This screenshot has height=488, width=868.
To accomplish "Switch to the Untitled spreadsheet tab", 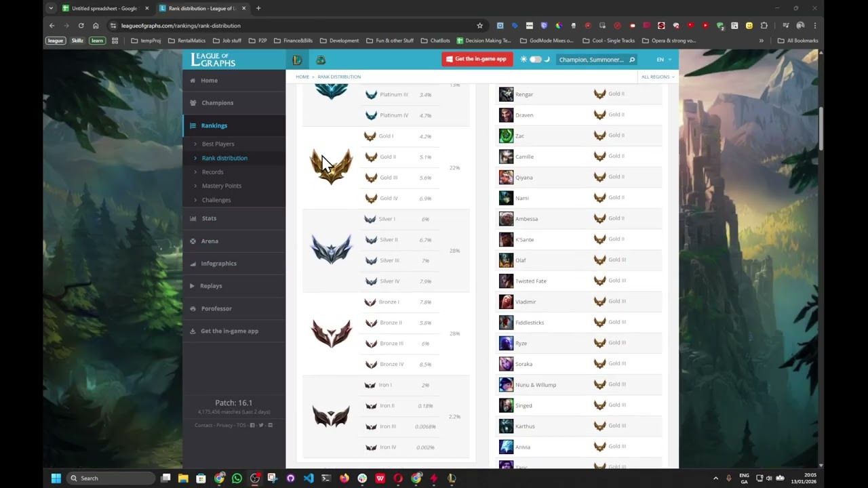I will 104,8.
